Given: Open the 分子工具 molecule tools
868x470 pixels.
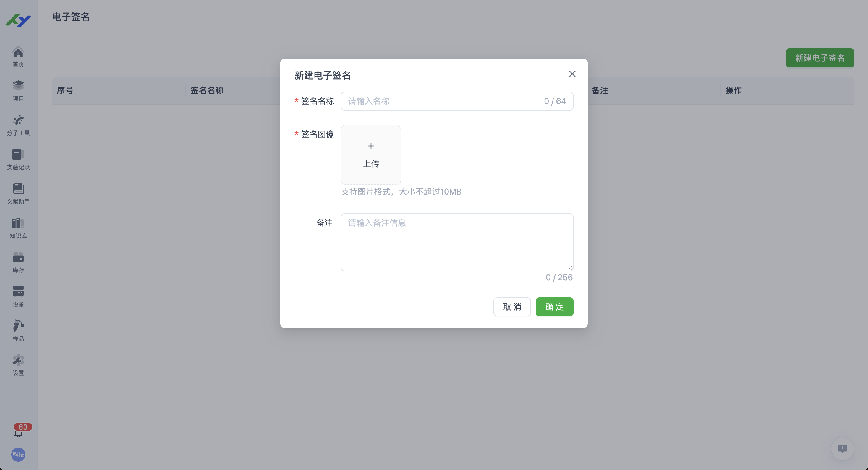Looking at the screenshot, I should (x=18, y=125).
